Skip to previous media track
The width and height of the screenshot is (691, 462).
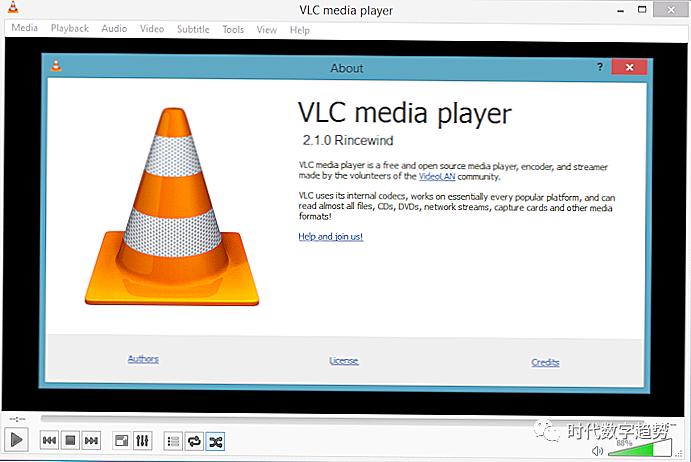tap(49, 440)
